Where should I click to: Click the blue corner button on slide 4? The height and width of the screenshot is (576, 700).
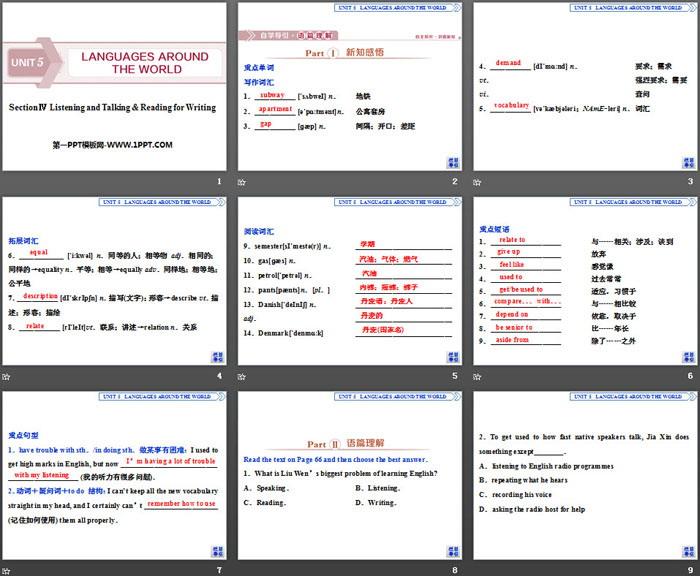tap(216, 353)
